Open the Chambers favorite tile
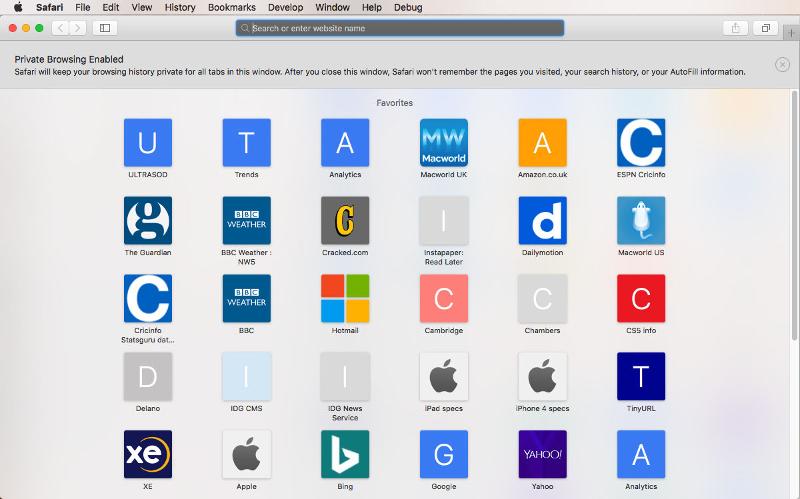The width and height of the screenshot is (800, 499). [542, 298]
